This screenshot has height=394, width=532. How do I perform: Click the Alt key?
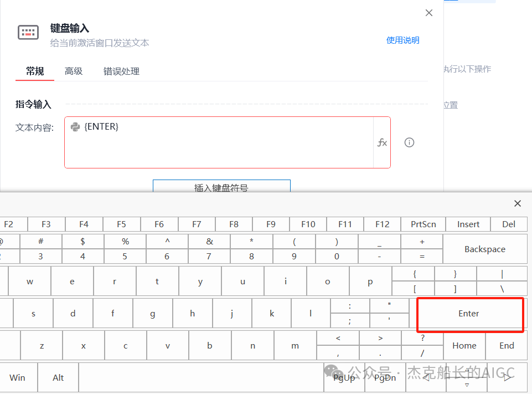point(58,378)
